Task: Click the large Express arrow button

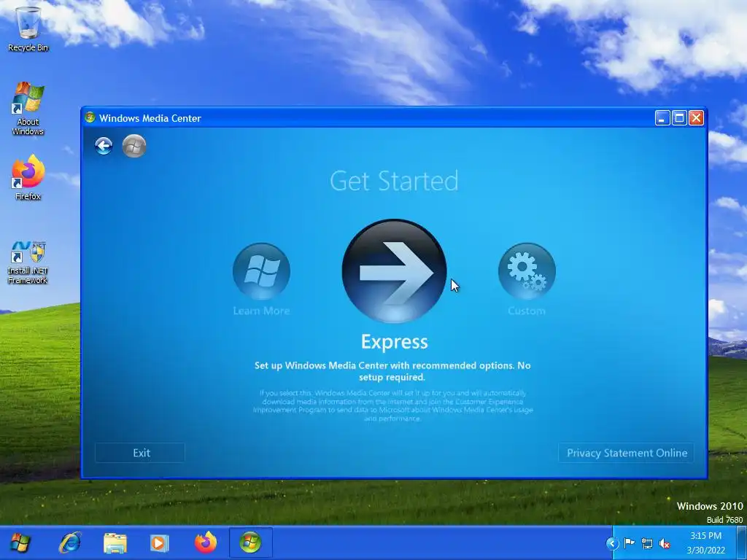Action: tap(395, 271)
